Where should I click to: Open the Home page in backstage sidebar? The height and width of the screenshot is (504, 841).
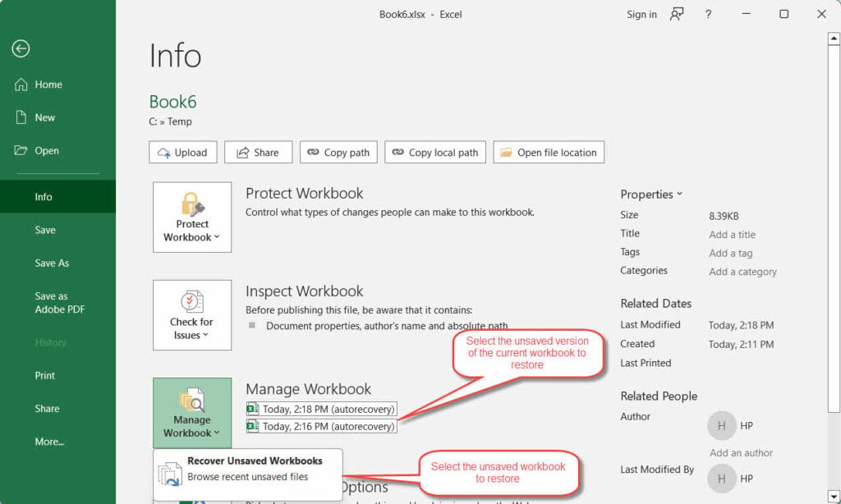[38, 85]
